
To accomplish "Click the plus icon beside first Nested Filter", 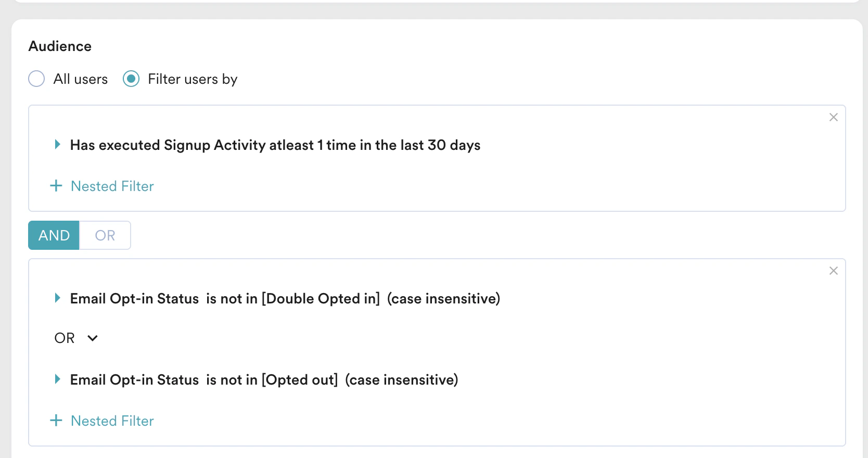I will (x=56, y=185).
